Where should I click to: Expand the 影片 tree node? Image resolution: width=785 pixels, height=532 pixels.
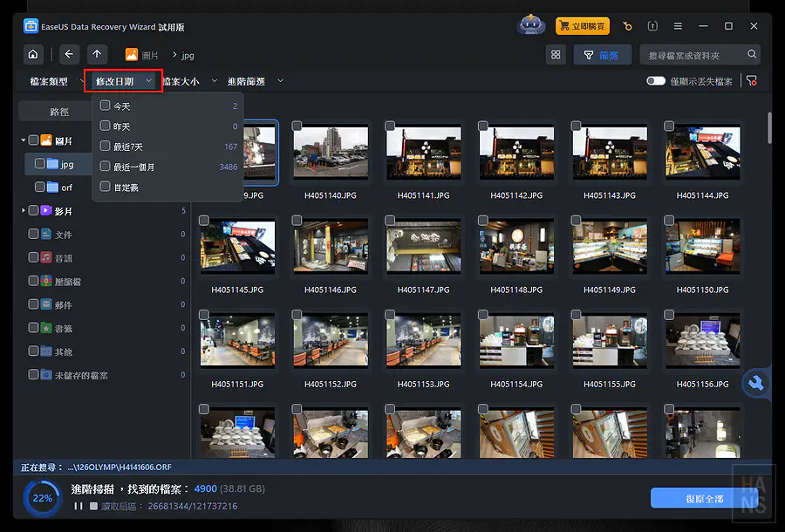24,211
